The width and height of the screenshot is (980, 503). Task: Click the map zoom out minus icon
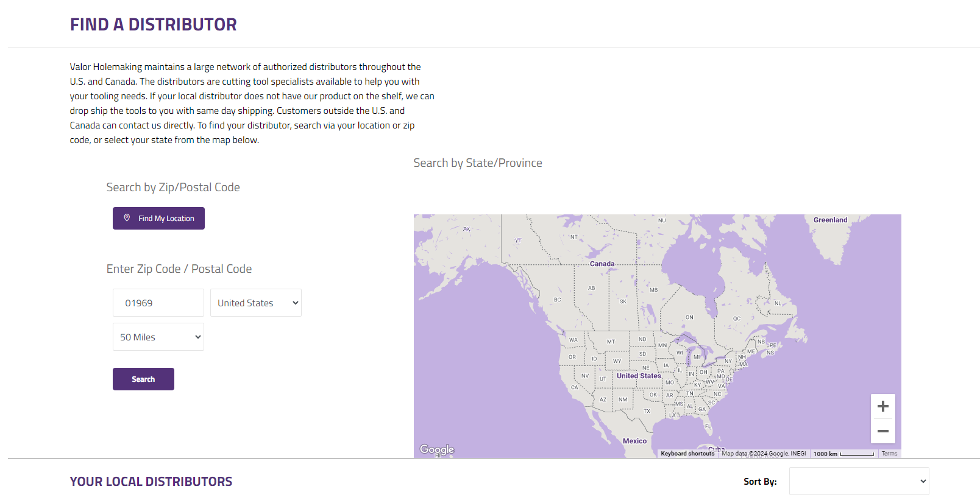(882, 431)
